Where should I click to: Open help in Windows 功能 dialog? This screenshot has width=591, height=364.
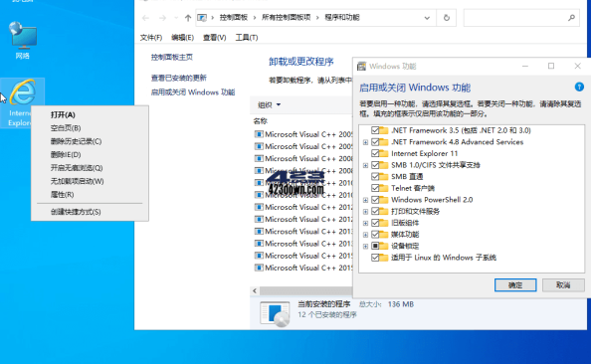[579, 88]
